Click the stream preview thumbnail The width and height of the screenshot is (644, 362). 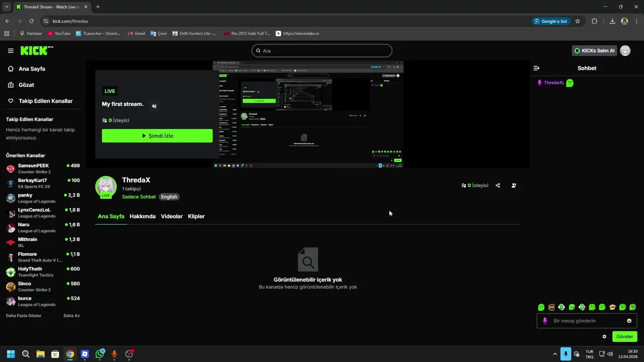[308, 115]
